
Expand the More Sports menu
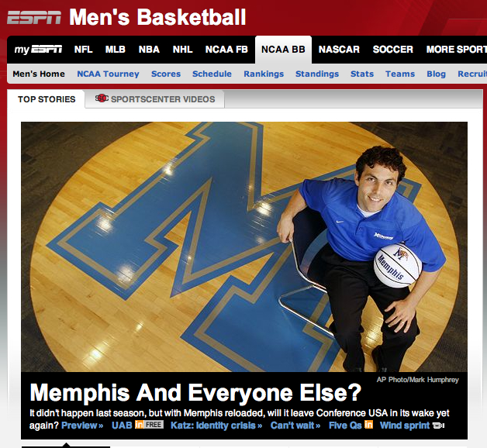[x=456, y=50]
